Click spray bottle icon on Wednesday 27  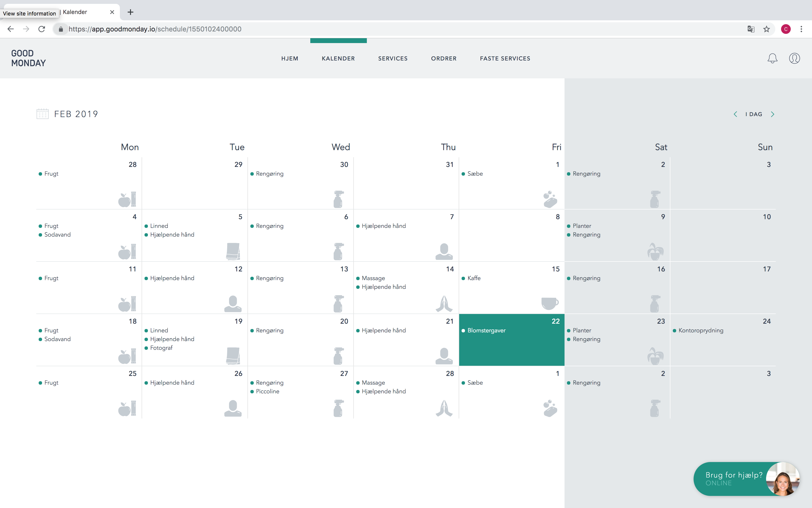click(339, 408)
